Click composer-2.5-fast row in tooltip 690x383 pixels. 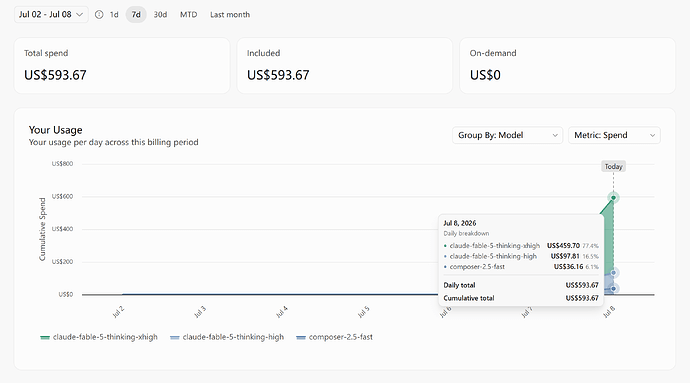point(521,267)
